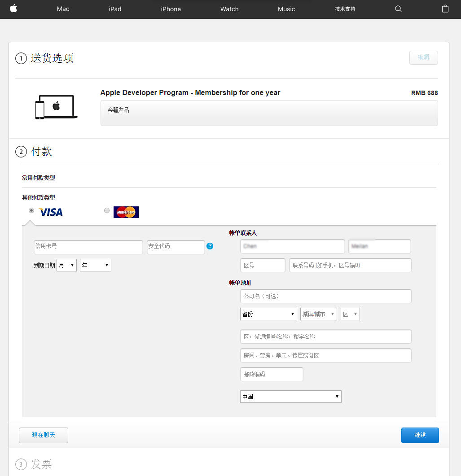Screen dimensions: 461x476
Task: Focus the security code (安全代码) field
Action: pos(176,247)
